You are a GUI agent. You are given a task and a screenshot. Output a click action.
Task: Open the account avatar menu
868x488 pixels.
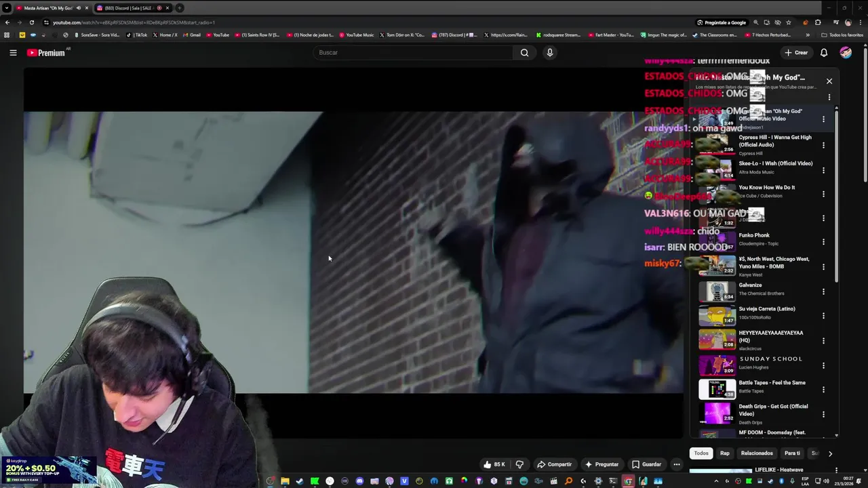[x=846, y=52]
